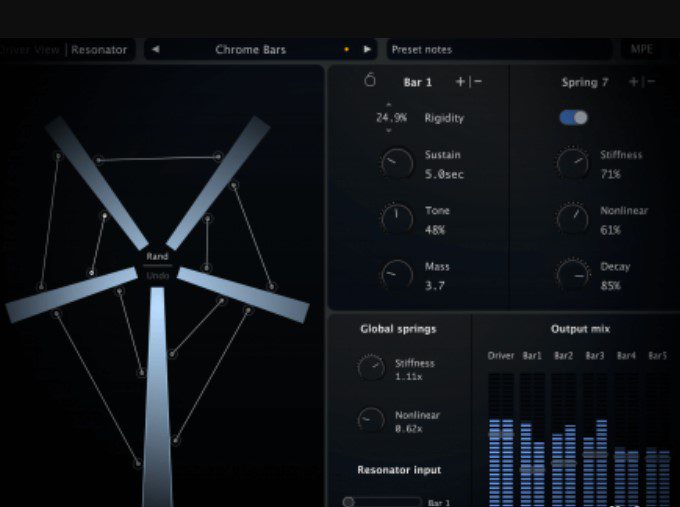Click the 1.11x Global Stiffness value
The image size is (680, 507).
(x=409, y=376)
